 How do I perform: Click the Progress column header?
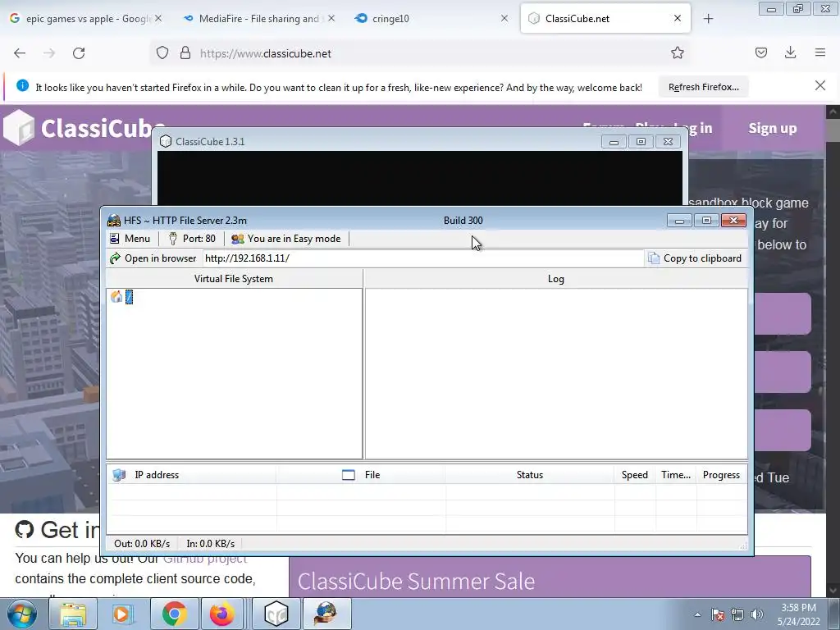pos(721,475)
